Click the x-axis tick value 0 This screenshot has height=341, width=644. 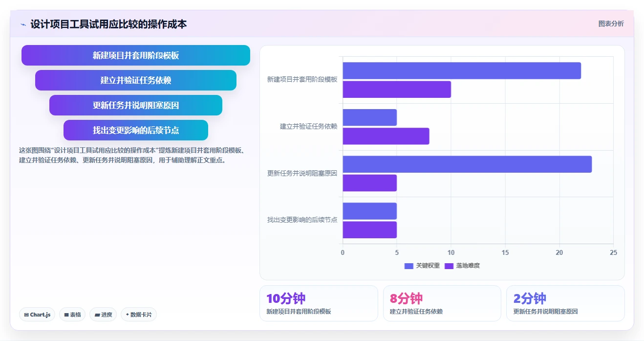point(343,253)
